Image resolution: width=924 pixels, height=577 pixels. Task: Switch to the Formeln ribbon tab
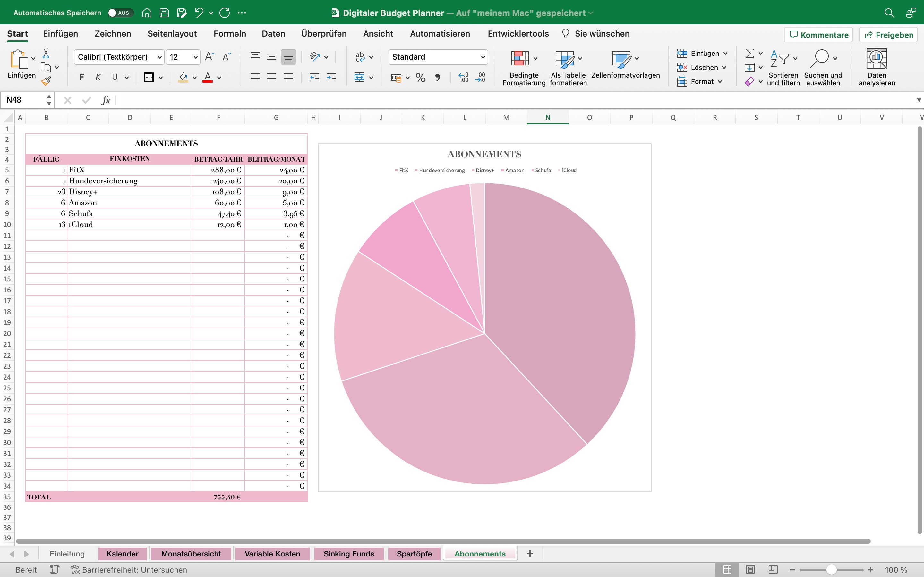coord(229,34)
